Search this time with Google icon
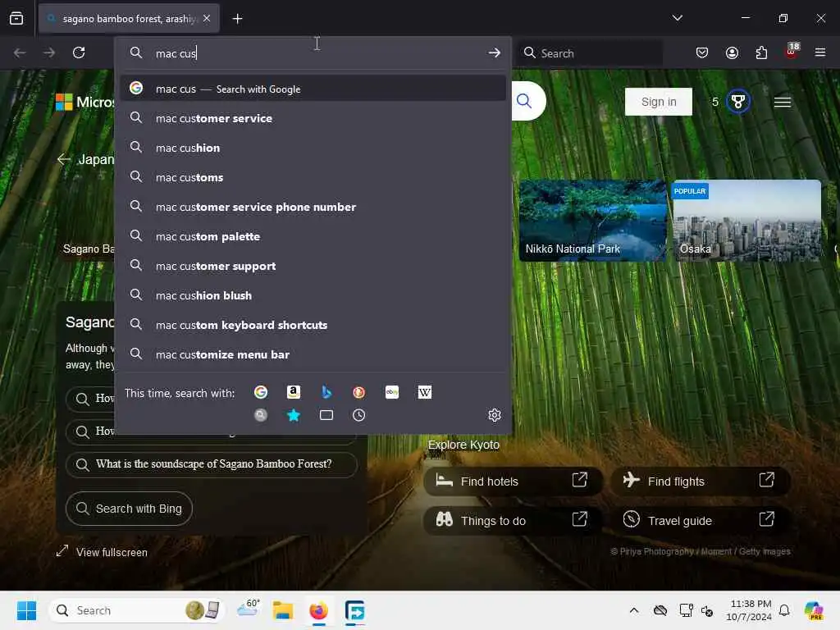The width and height of the screenshot is (840, 630). point(261,392)
